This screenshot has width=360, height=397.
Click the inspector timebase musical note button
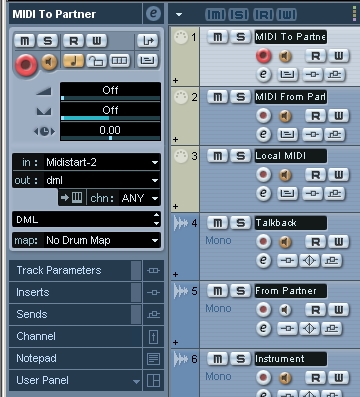pyautogui.click(x=73, y=61)
